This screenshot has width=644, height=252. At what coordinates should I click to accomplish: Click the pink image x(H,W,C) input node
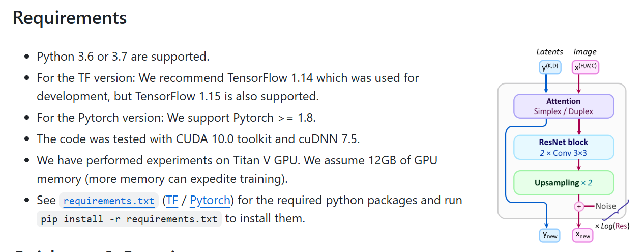coord(586,67)
